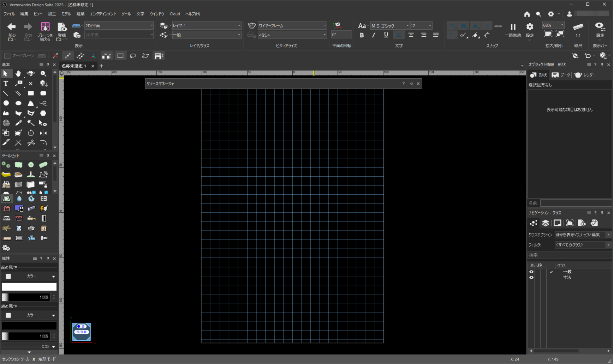Image resolution: width=613 pixels, height=364 pixels.
Task: Click the white fill color swatch
Action: tap(29, 287)
